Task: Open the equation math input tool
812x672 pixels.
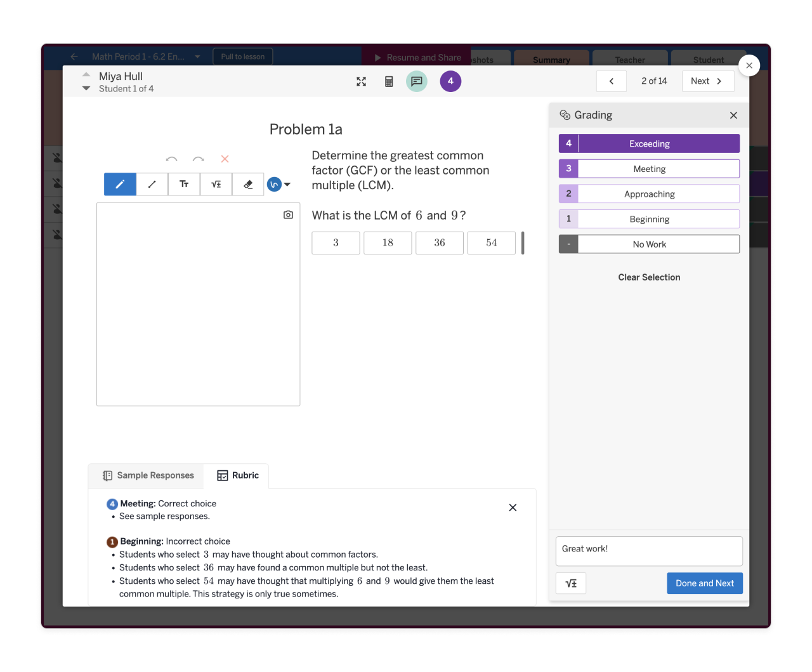Action: (x=216, y=184)
